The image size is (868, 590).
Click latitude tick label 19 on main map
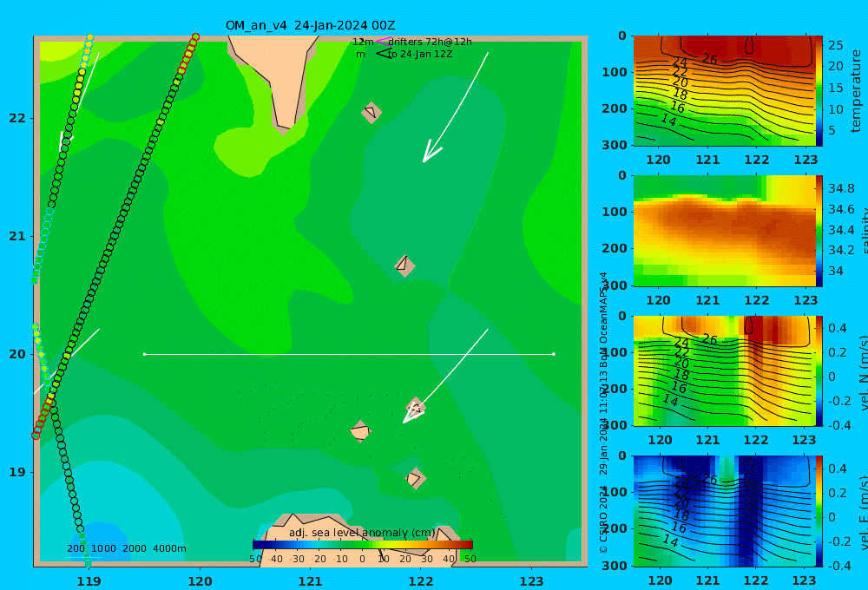coord(17,472)
